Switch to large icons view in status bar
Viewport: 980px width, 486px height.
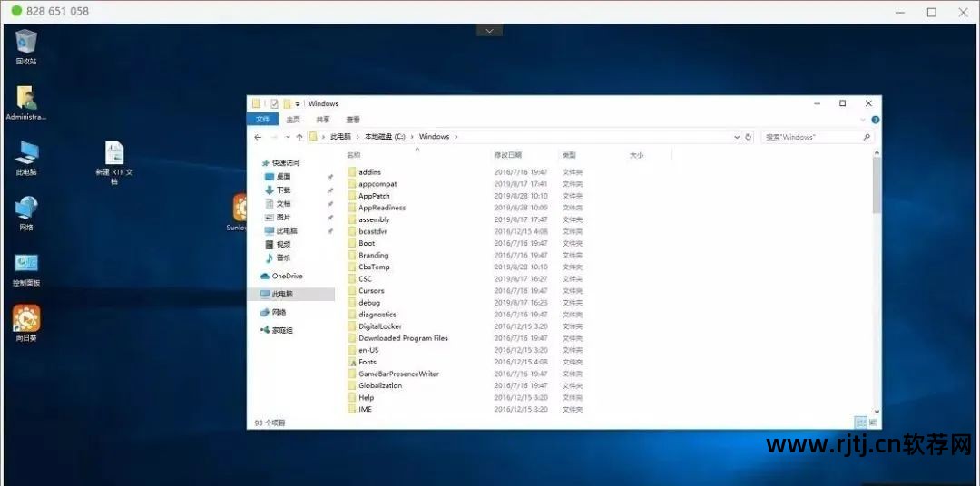[873, 423]
